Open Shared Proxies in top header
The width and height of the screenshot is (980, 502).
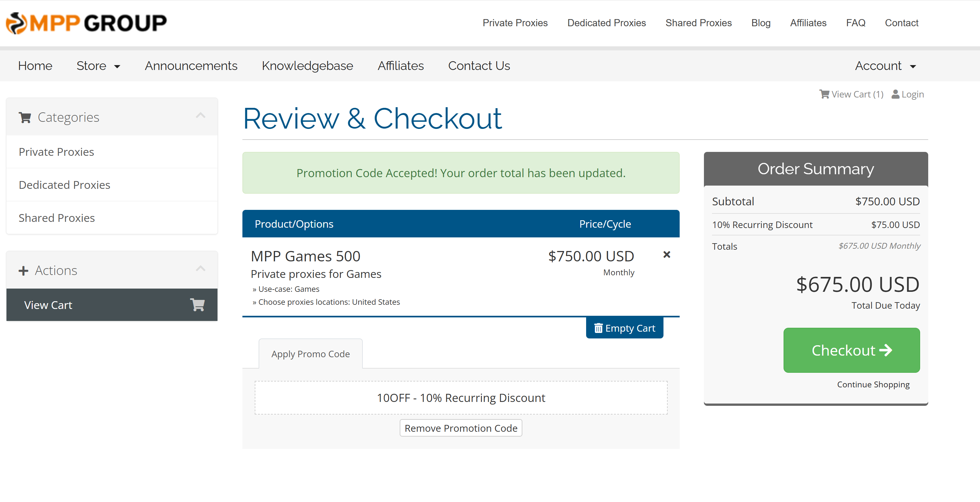[x=698, y=23]
